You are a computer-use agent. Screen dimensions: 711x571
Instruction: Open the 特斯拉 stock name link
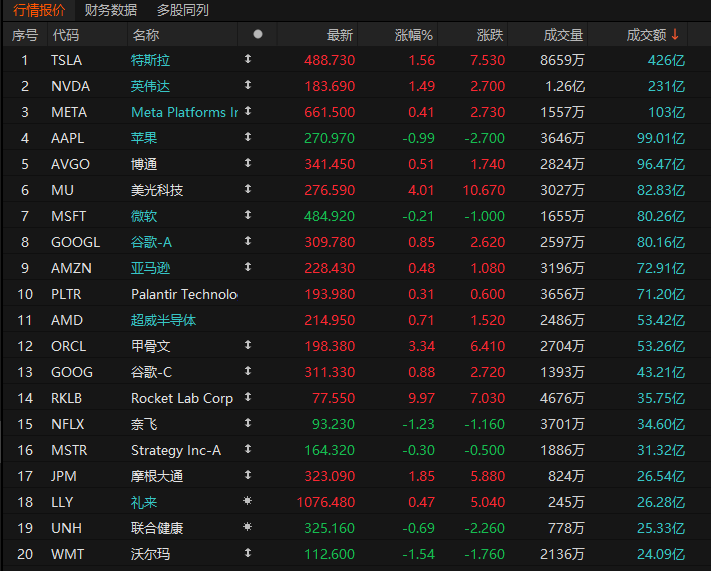(x=150, y=60)
